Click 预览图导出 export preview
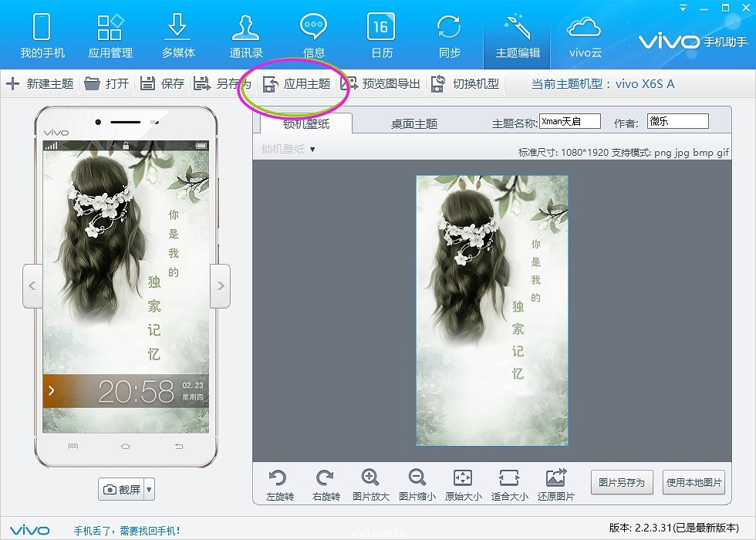Viewport: 756px width, 540px height. click(380, 84)
